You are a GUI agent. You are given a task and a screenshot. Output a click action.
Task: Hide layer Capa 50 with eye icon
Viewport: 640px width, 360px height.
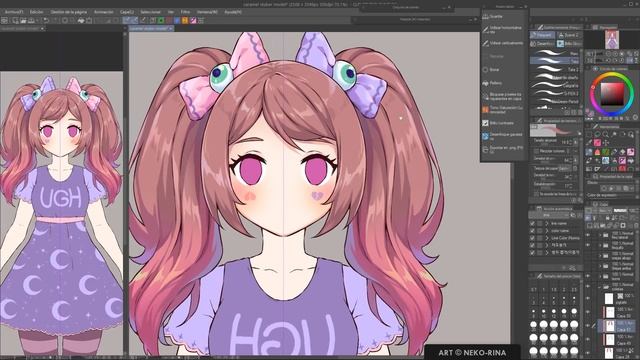(588, 312)
